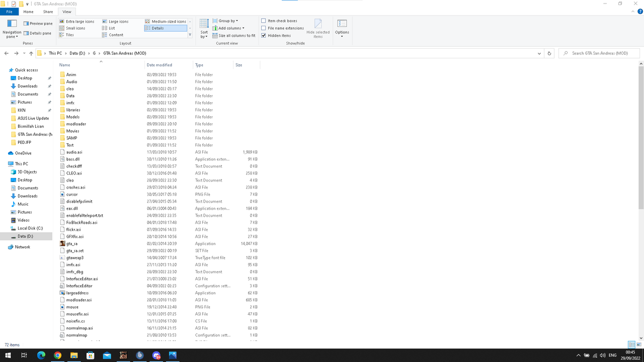Open Folder Options
Viewport: 644px width, 362px height.
pyautogui.click(x=342, y=29)
